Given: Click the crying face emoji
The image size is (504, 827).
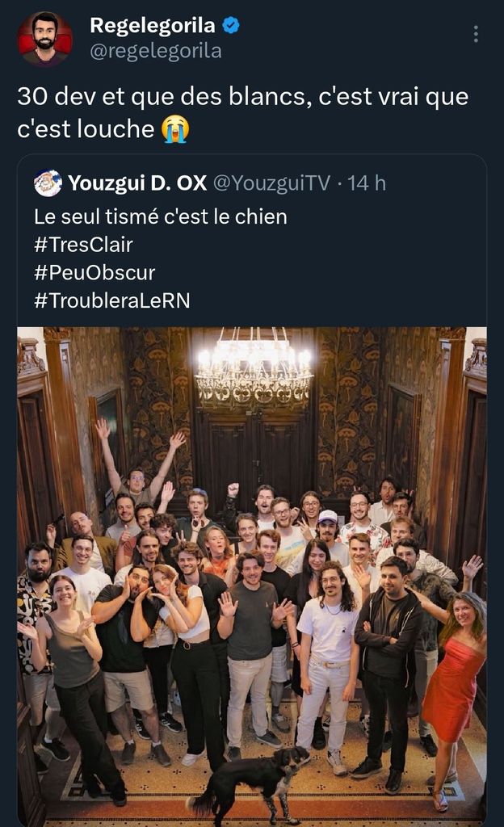Looking at the screenshot, I should 174,128.
